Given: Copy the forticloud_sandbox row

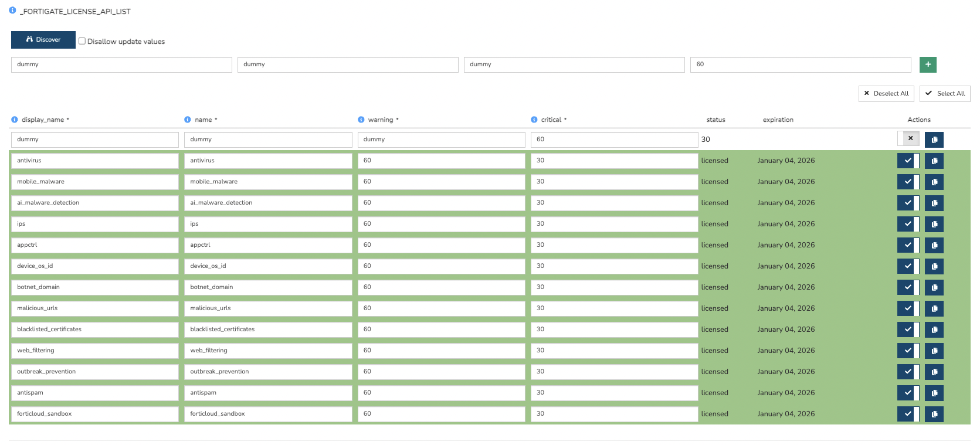Looking at the screenshot, I should pos(934,414).
